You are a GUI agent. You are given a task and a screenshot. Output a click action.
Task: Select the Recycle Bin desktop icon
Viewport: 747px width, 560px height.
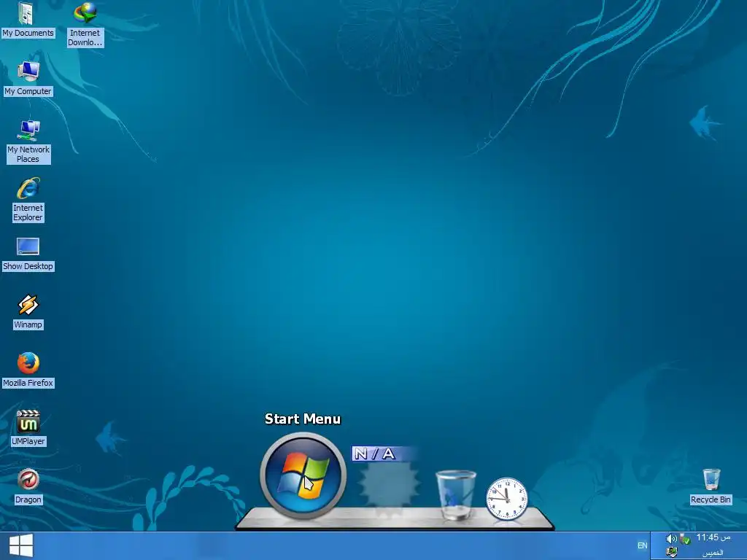click(x=711, y=486)
